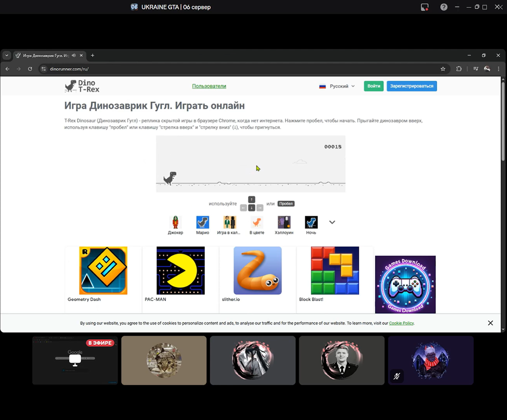
Task: Select the Джокер dinosaur skin
Action: pos(175,222)
